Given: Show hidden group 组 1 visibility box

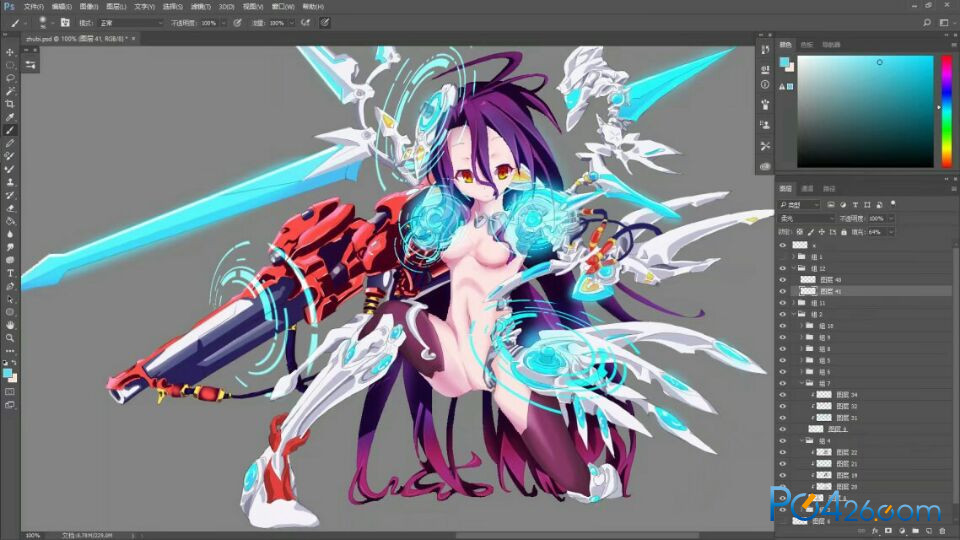Looking at the screenshot, I should [x=782, y=257].
